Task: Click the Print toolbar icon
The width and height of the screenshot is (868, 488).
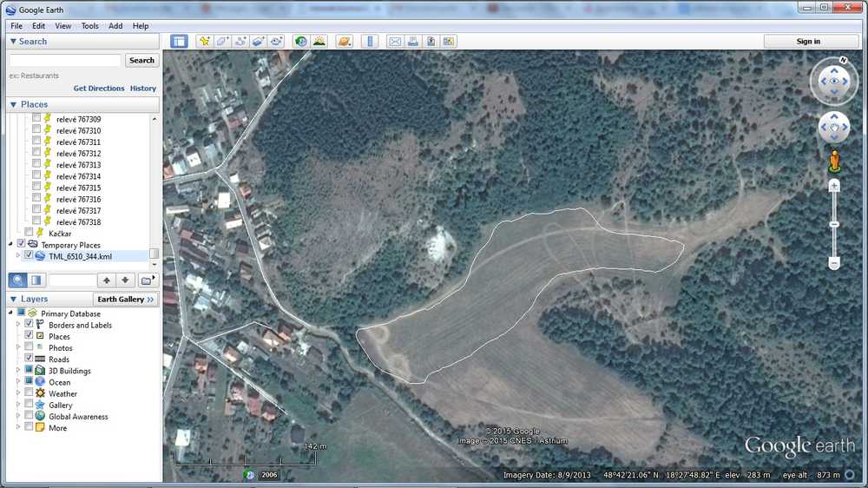Action: pyautogui.click(x=413, y=41)
